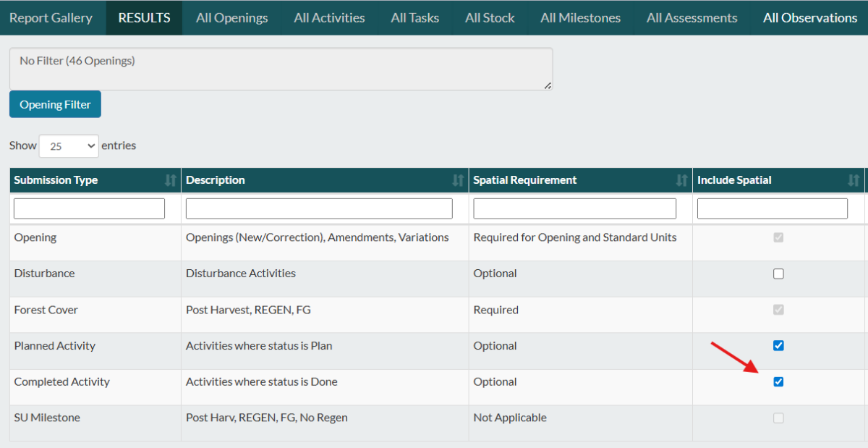Enable Include Spatial for Disturbance row
Image resolution: width=868 pixels, height=448 pixels.
click(x=778, y=274)
